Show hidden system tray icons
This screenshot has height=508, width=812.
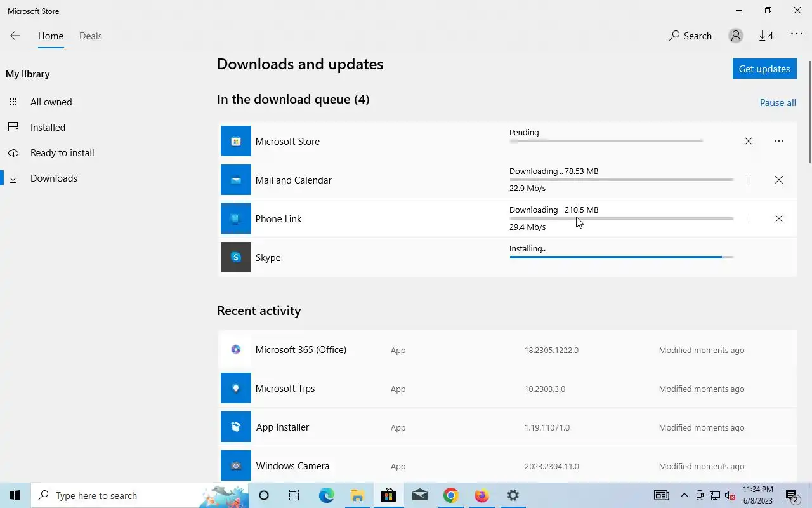pyautogui.click(x=684, y=495)
